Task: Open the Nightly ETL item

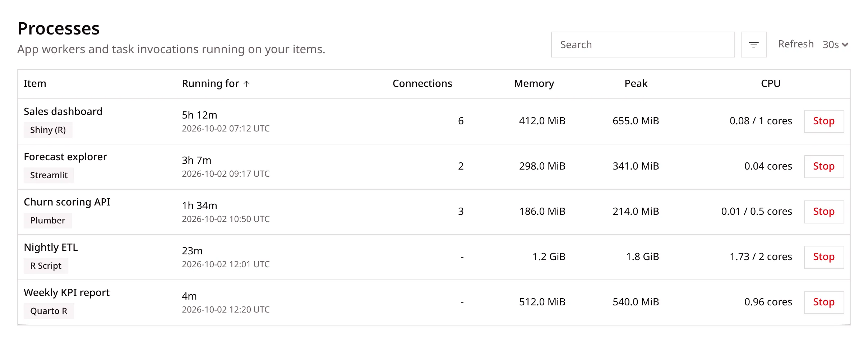Action: [x=51, y=247]
